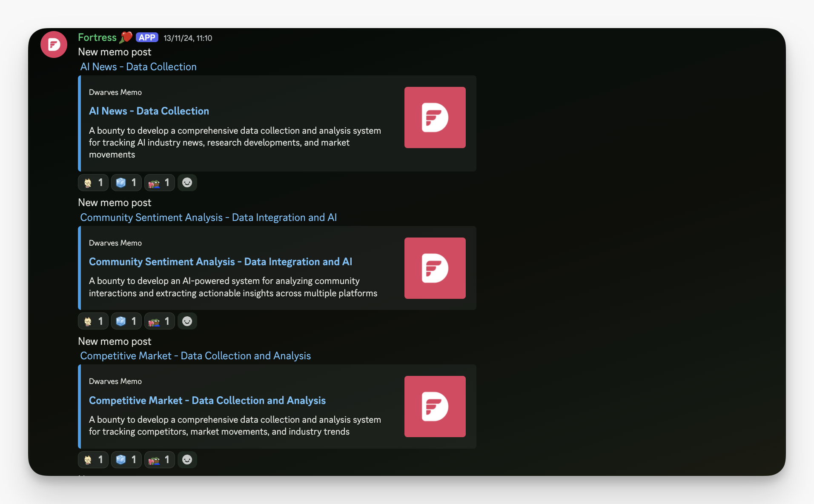
Task: Toggle the first reaction under the Community Sentiment memo
Action: coord(93,321)
